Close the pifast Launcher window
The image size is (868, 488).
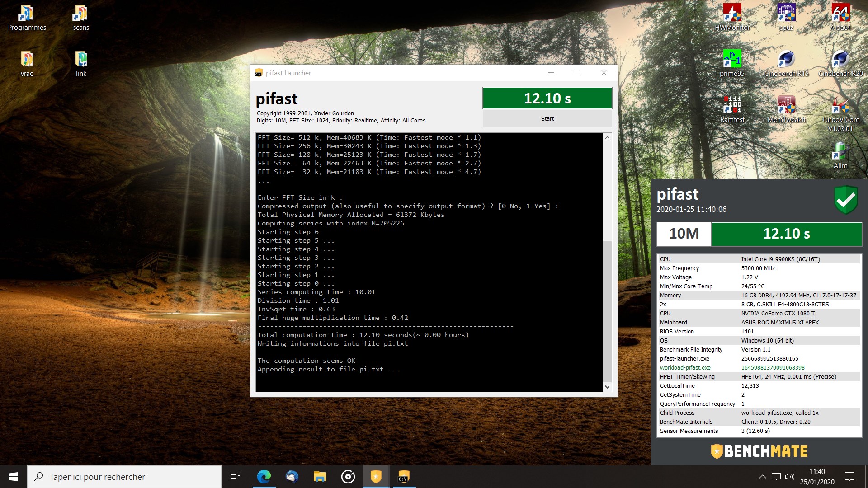[x=604, y=73]
